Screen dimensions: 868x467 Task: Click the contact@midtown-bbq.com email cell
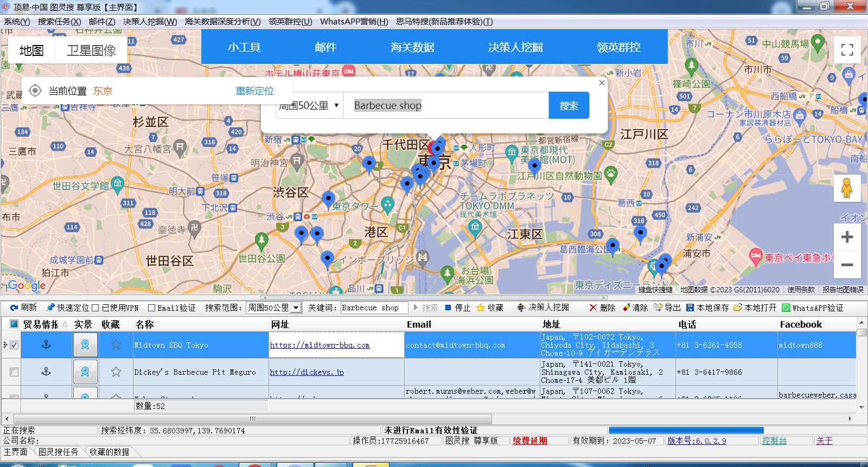click(x=472, y=345)
